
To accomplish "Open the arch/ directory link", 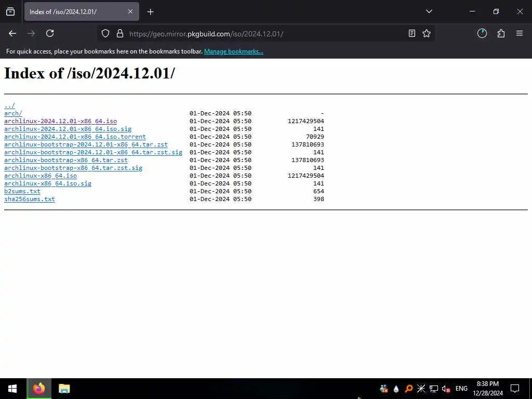I will coord(13,113).
